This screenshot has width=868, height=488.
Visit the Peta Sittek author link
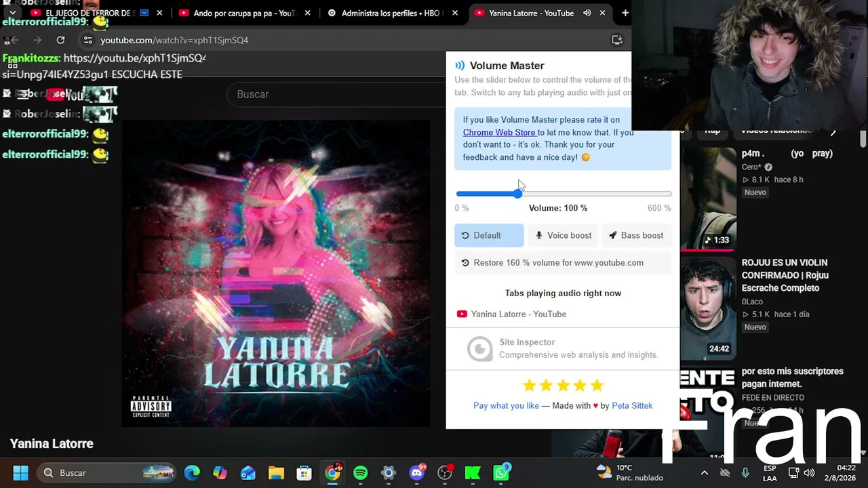632,405
